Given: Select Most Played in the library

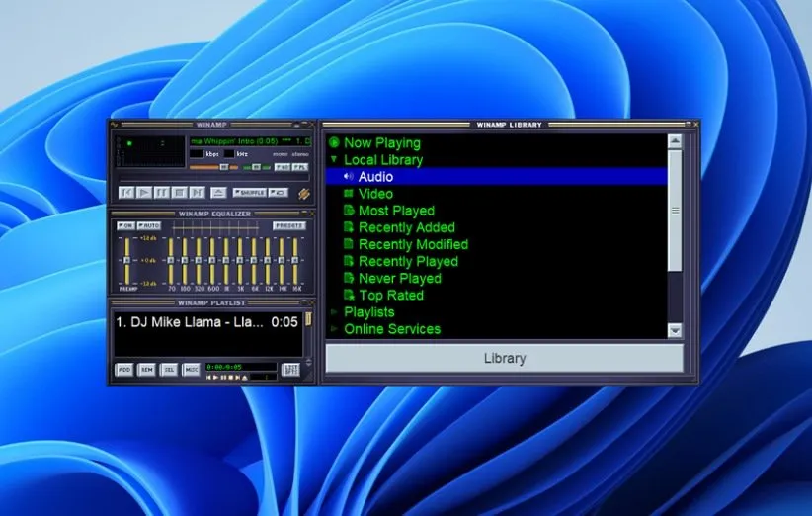Looking at the screenshot, I should coord(396,211).
